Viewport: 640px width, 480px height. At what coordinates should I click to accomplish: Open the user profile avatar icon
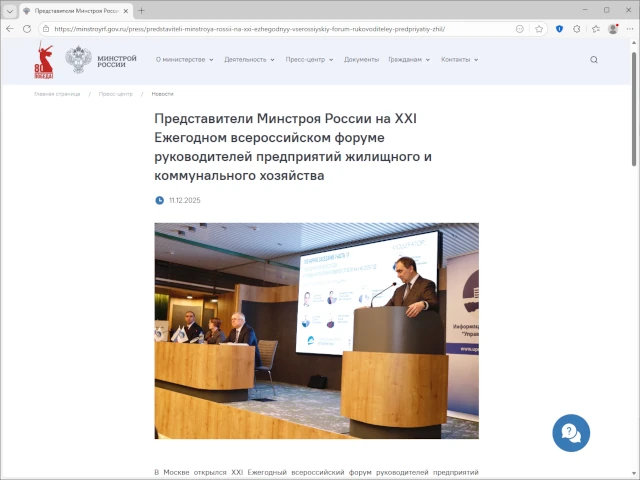coord(613,29)
